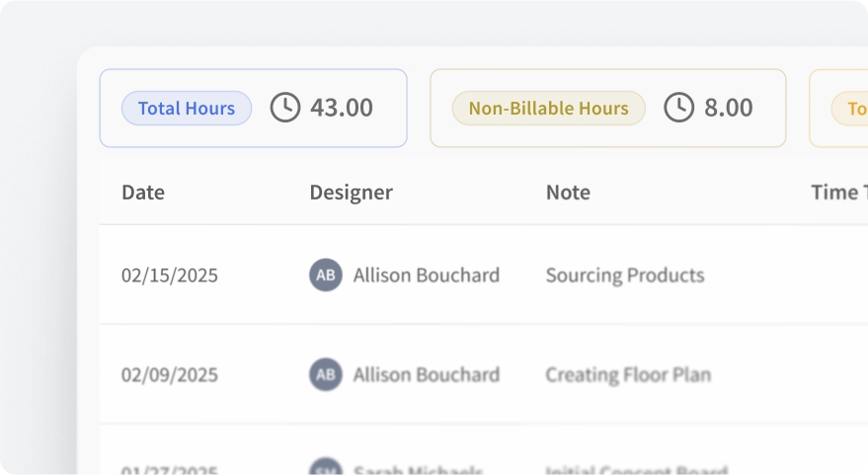Open the Creating Floor Plan note
This screenshot has width=868, height=475.
[x=628, y=375]
